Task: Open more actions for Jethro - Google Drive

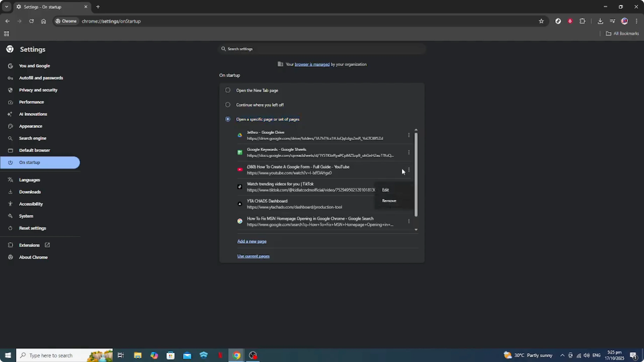Action: click(409, 135)
